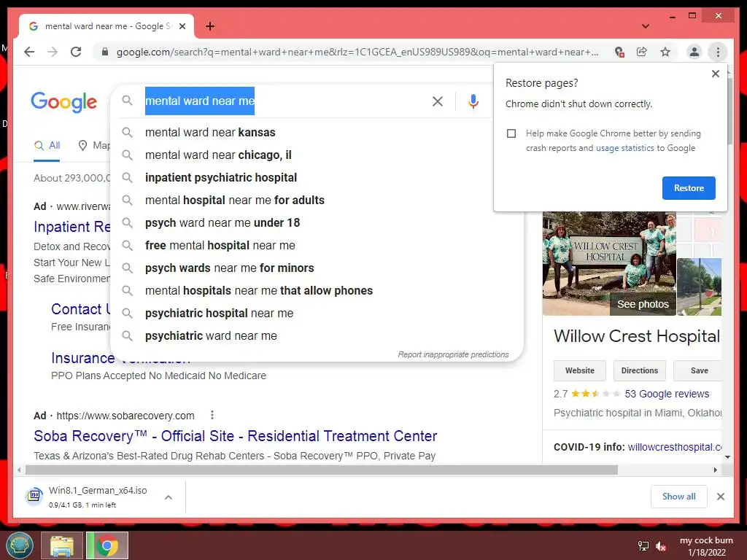Image resolution: width=747 pixels, height=560 pixels.
Task: Open File Explorer from the taskbar
Action: [62, 545]
